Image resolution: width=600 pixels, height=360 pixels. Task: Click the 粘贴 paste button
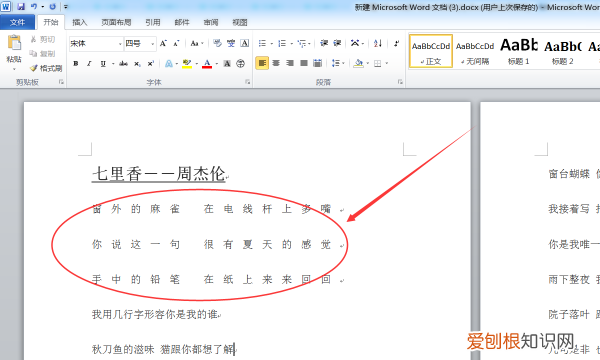[x=14, y=48]
